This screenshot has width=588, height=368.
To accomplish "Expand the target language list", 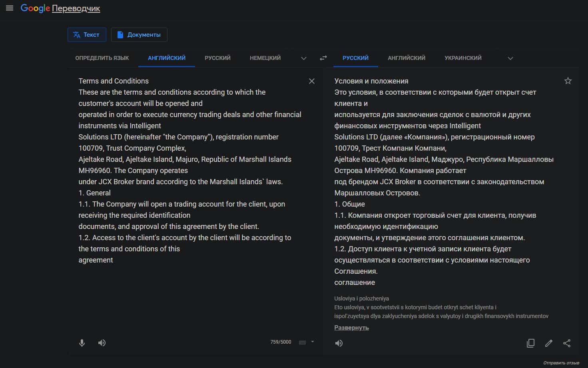I will point(510,58).
